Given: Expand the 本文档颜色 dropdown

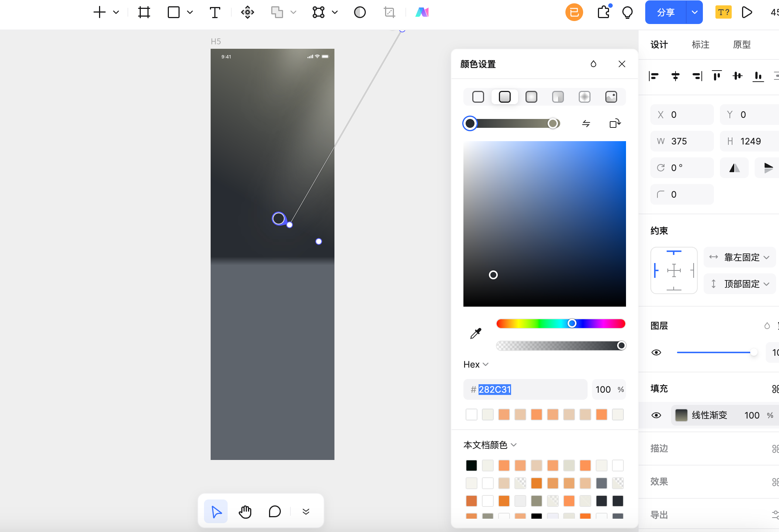Looking at the screenshot, I should click(x=490, y=445).
